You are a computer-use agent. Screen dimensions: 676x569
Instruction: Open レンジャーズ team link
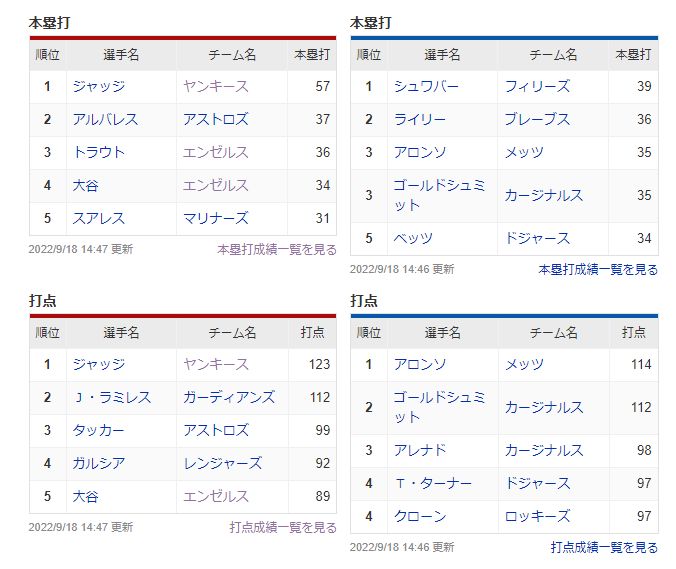coord(222,463)
